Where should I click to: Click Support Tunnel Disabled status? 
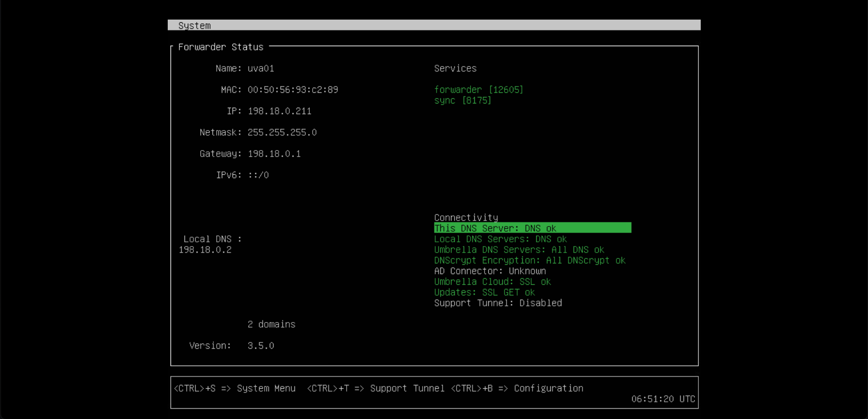[498, 303]
